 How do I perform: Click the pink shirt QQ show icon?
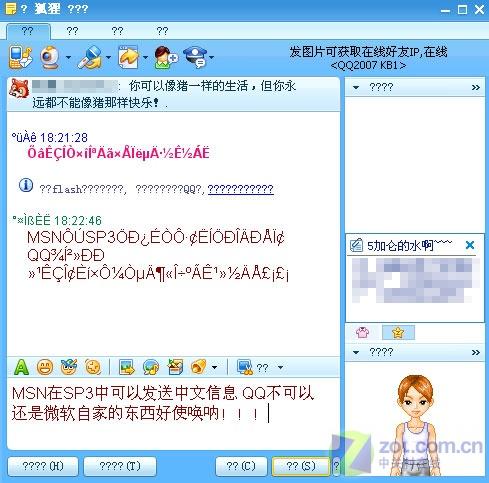click(363, 332)
